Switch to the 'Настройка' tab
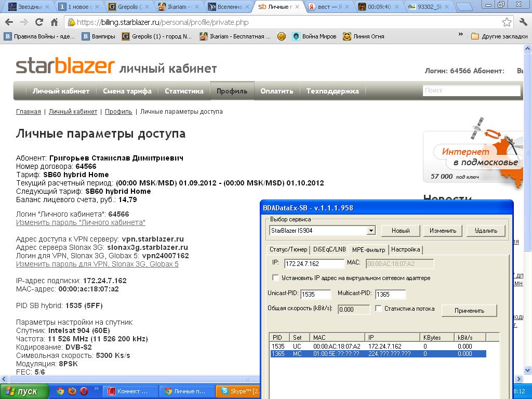This screenshot has height=399, width=532. [405, 249]
